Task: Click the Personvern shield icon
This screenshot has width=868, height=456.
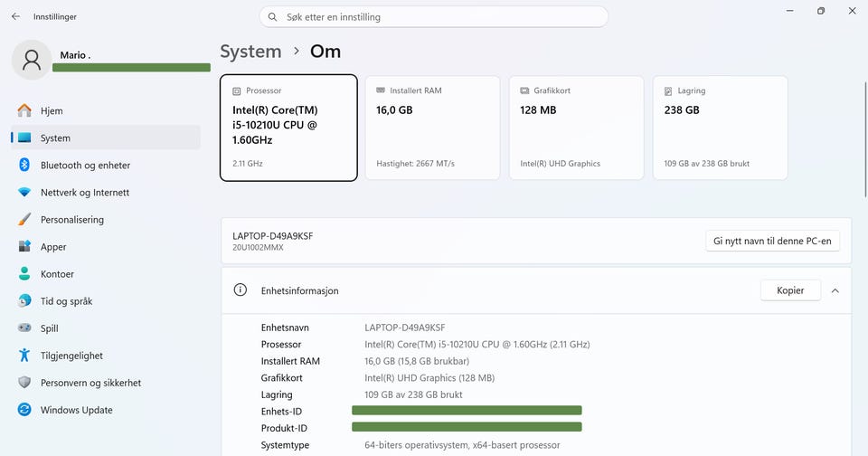Action: (24, 382)
